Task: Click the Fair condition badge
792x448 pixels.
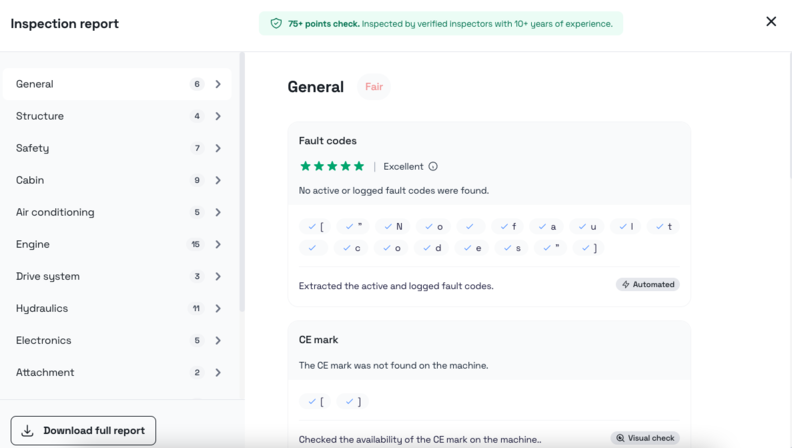Action: point(374,87)
